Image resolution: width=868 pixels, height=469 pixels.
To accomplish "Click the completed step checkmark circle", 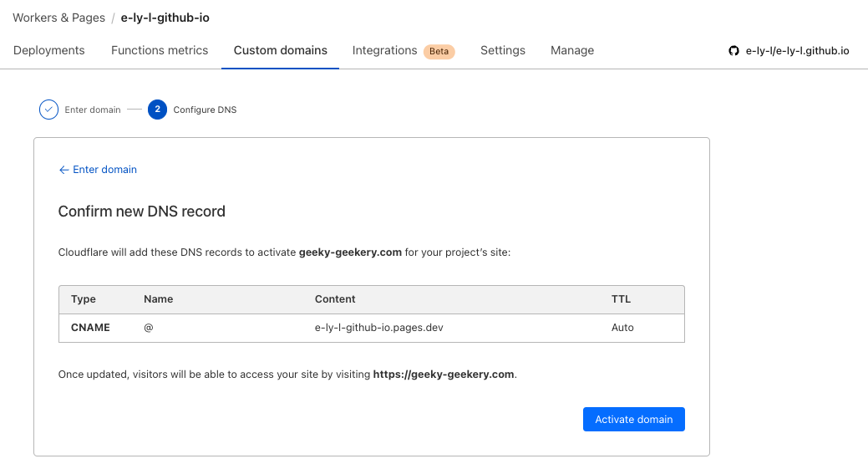I will [48, 110].
